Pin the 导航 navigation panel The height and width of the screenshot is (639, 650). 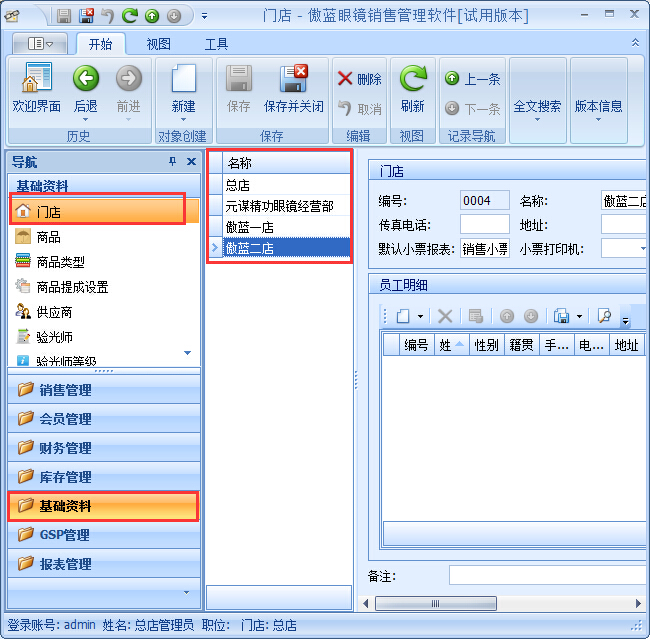click(172, 162)
